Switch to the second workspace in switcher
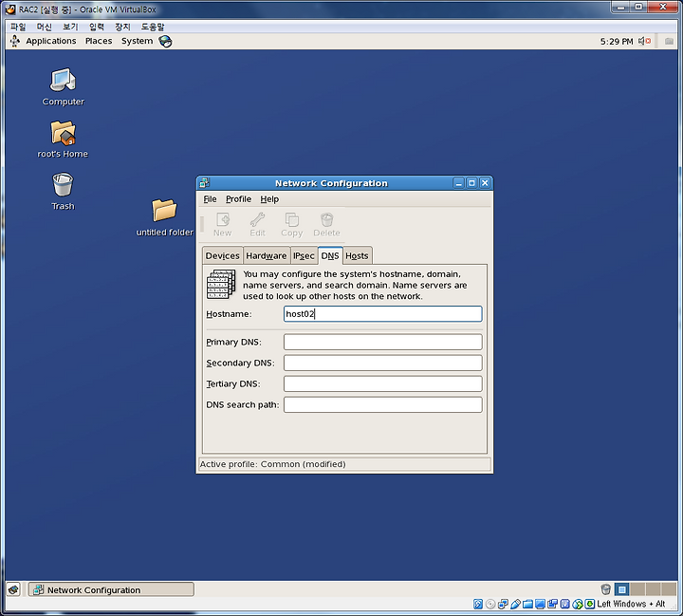The height and width of the screenshot is (616, 683). coord(638,589)
